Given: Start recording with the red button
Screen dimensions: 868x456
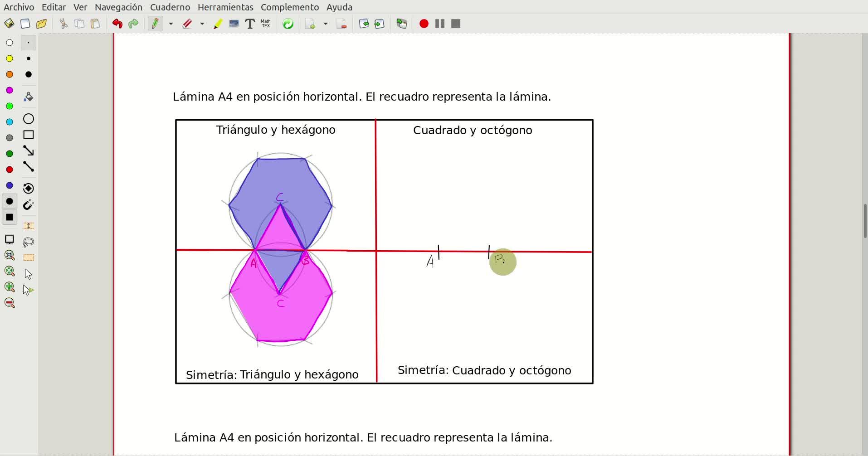Looking at the screenshot, I should pos(424,24).
